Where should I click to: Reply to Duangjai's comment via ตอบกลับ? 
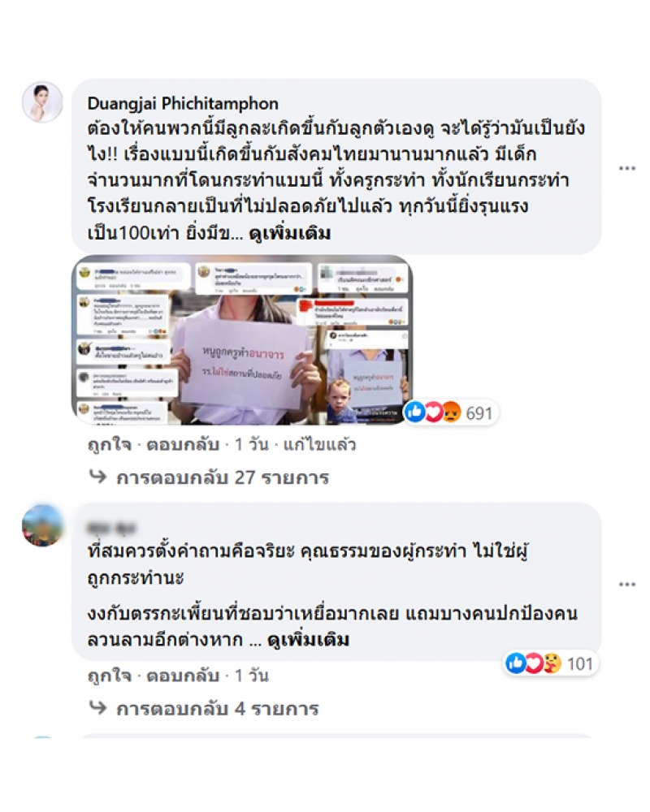pos(183,445)
